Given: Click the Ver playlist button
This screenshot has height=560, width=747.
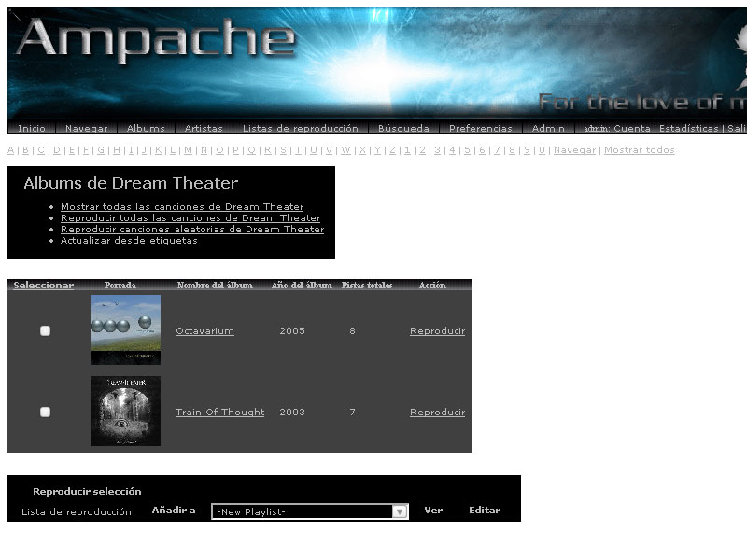Looking at the screenshot, I should [x=433, y=511].
